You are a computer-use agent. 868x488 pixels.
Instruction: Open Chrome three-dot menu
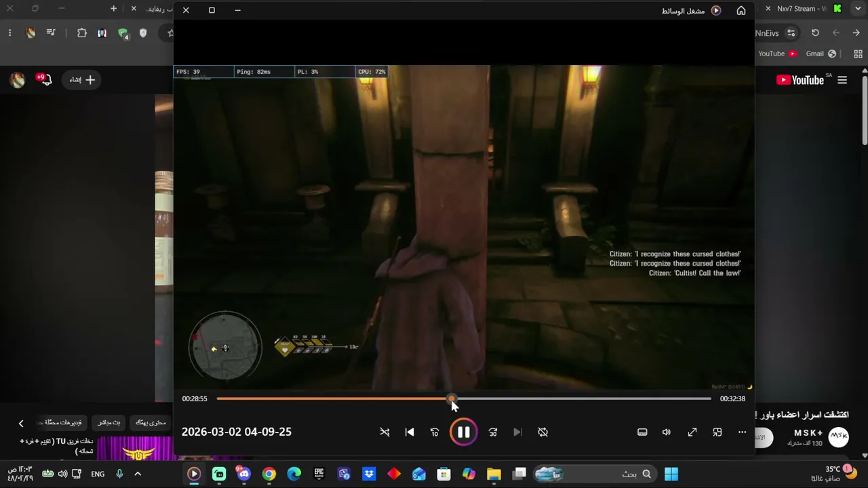9,33
